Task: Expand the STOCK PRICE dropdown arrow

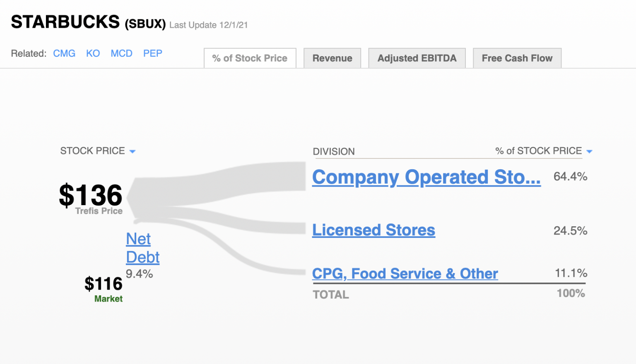Action: [132, 151]
